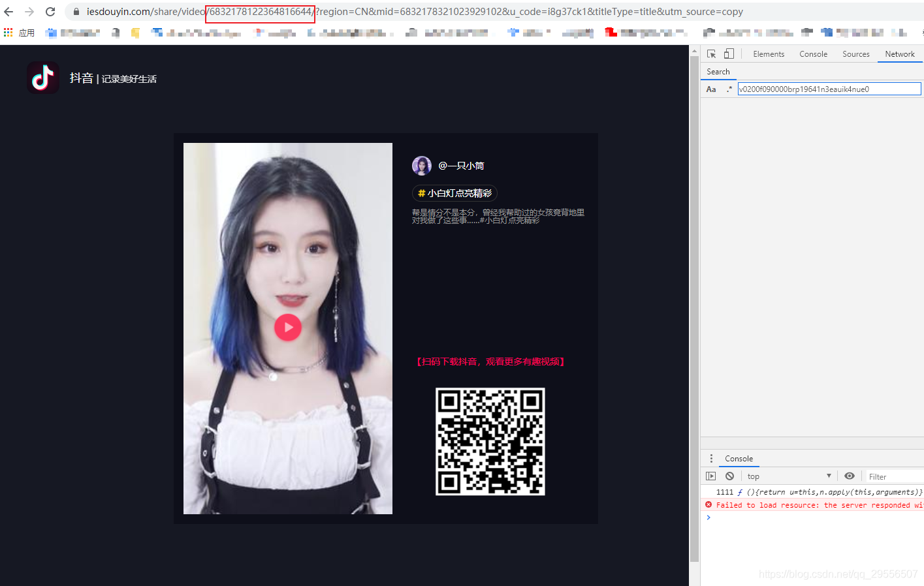Click the red error icon in console

pyautogui.click(x=709, y=504)
